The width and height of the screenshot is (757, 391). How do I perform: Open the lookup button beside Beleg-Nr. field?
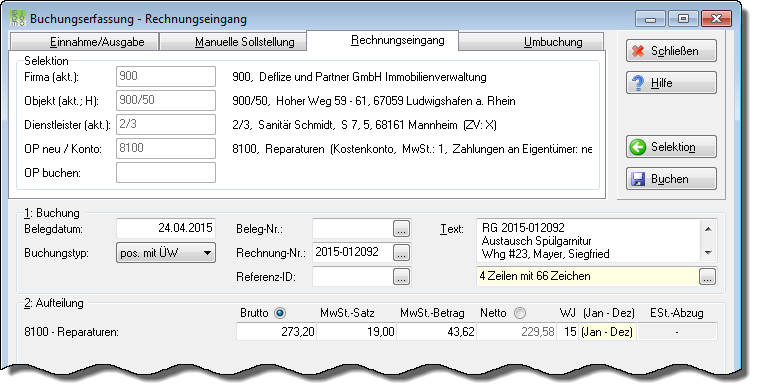pyautogui.click(x=402, y=229)
